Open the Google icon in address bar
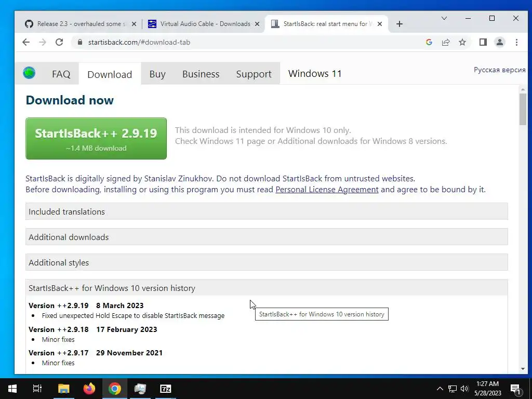Image resolution: width=532 pixels, height=399 pixels. coord(429,42)
